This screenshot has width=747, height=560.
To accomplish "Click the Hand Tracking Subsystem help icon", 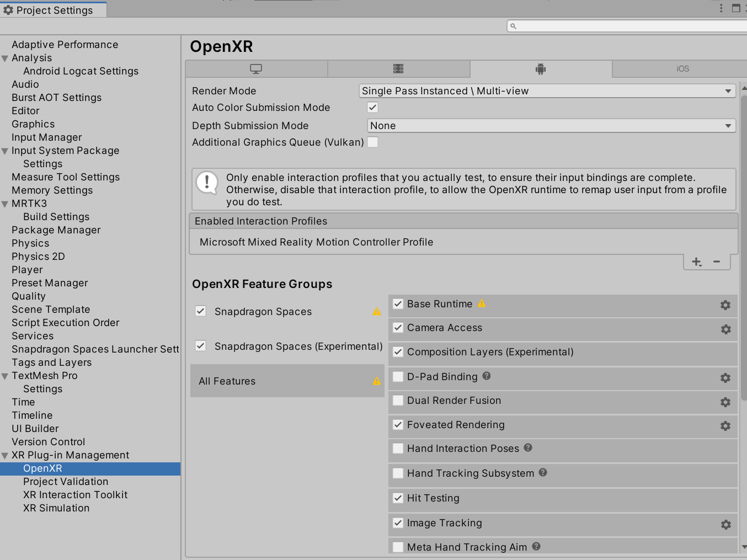I will 543,472.
